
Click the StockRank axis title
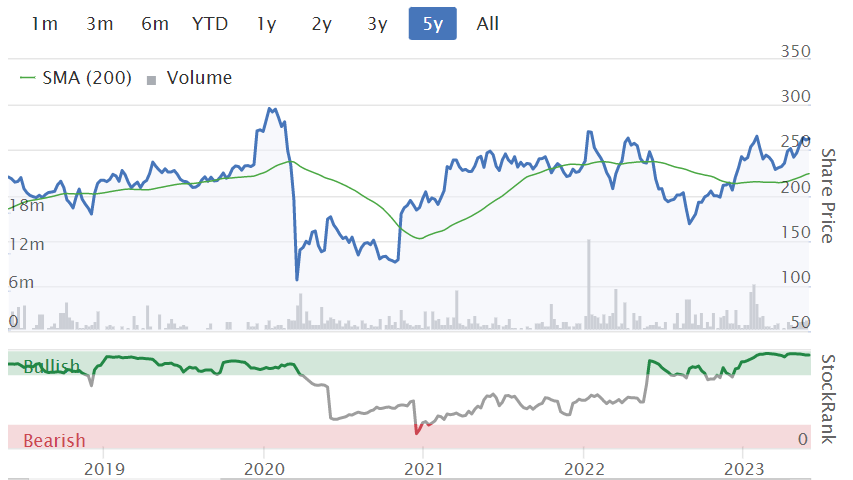click(827, 398)
